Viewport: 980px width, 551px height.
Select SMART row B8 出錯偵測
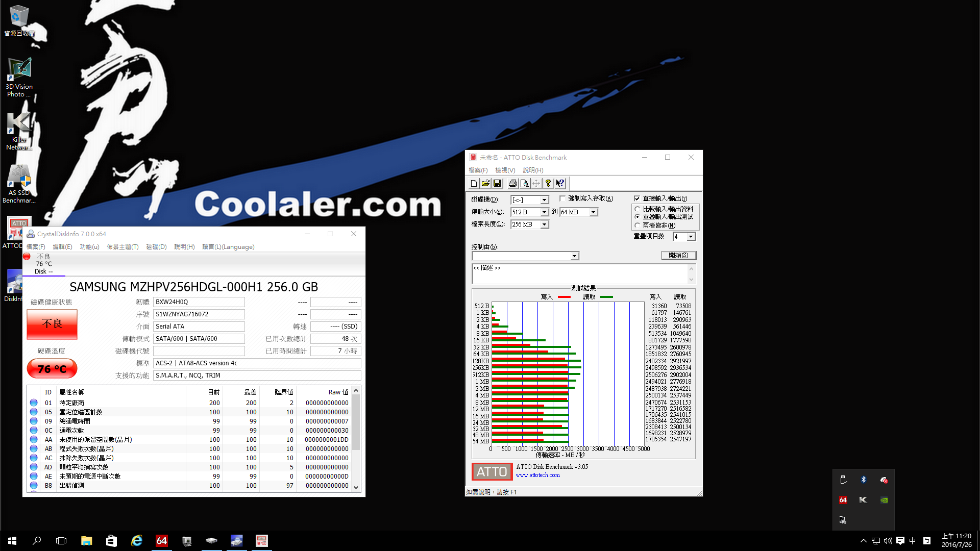point(189,486)
